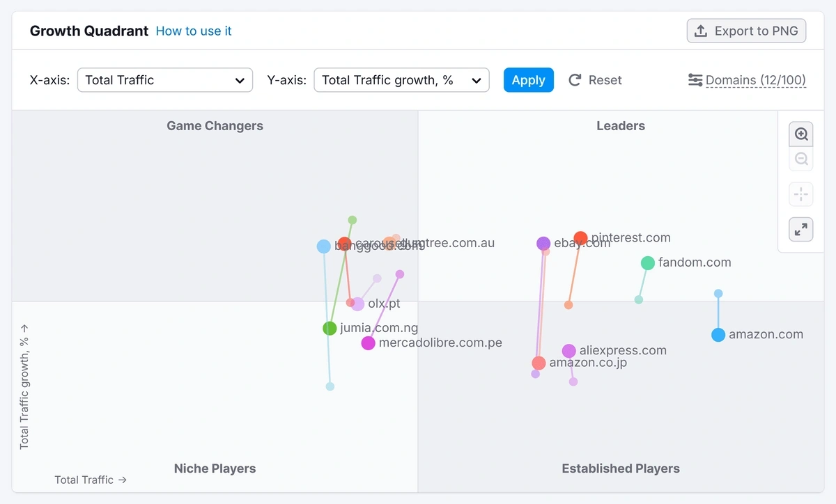Zoom in on the quadrant chart

tap(801, 134)
